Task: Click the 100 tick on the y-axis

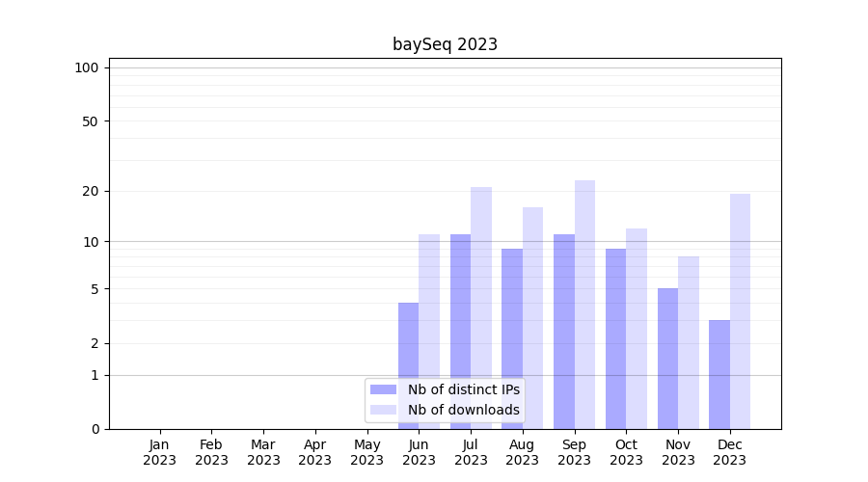Action: pyautogui.click(x=87, y=67)
